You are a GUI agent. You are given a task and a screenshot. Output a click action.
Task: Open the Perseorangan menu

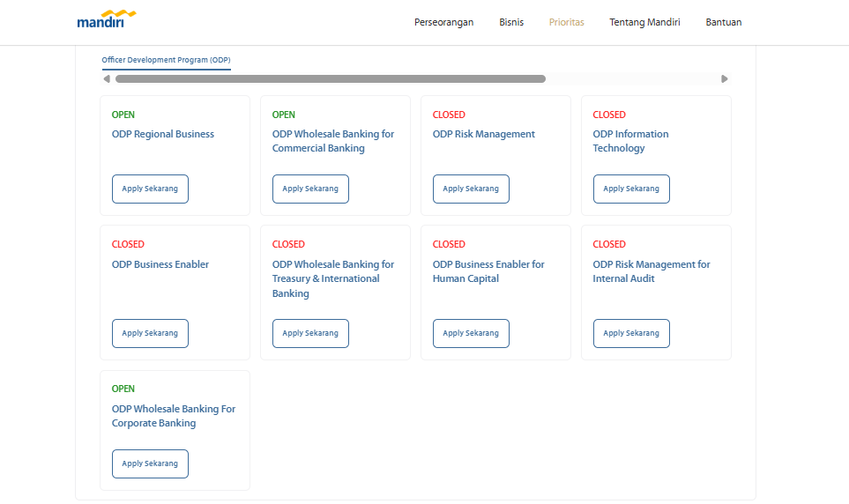click(x=444, y=22)
